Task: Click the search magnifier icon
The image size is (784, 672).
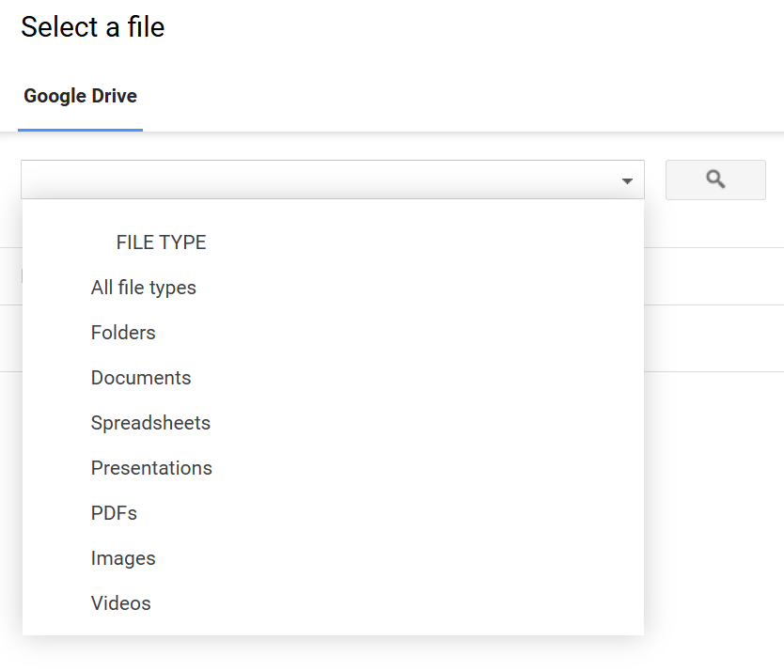Action: (715, 180)
